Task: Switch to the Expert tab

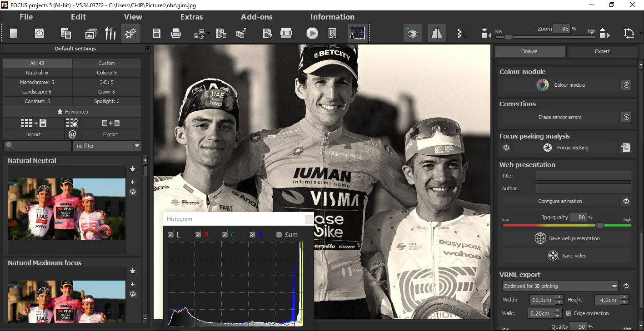Action: [x=602, y=51]
